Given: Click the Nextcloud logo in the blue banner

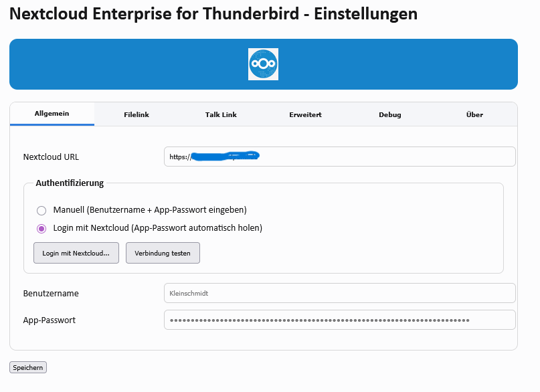Looking at the screenshot, I should (x=263, y=64).
